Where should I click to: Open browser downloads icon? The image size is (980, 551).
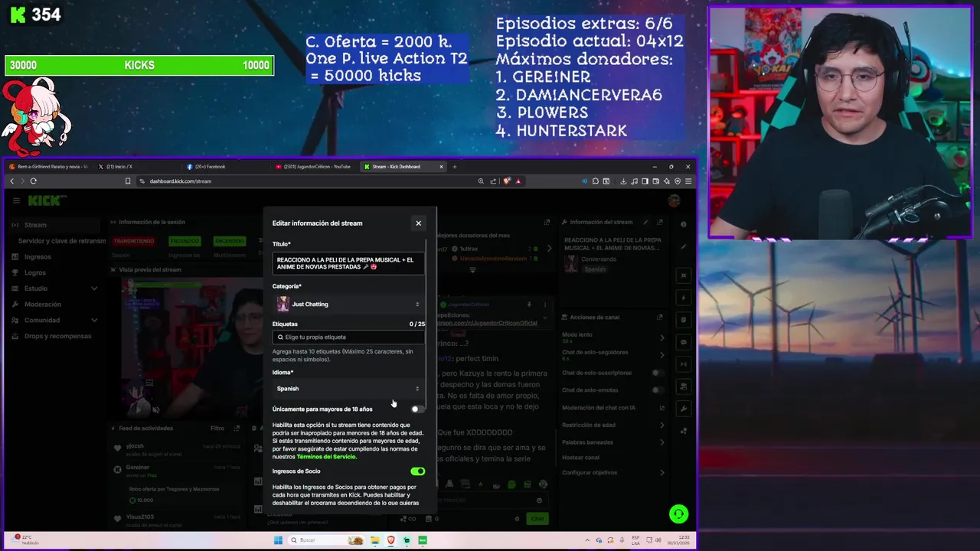tap(623, 181)
